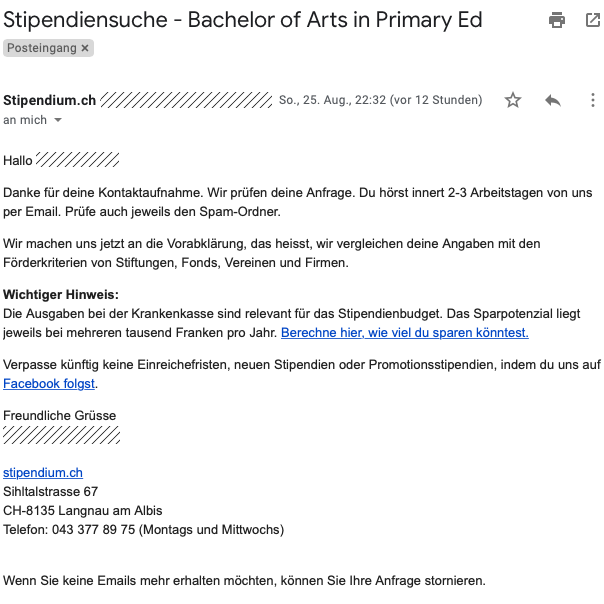The image size is (604, 604).
Task: Expand recipient details arrow next to 'an mich'
Action: pyautogui.click(x=58, y=120)
